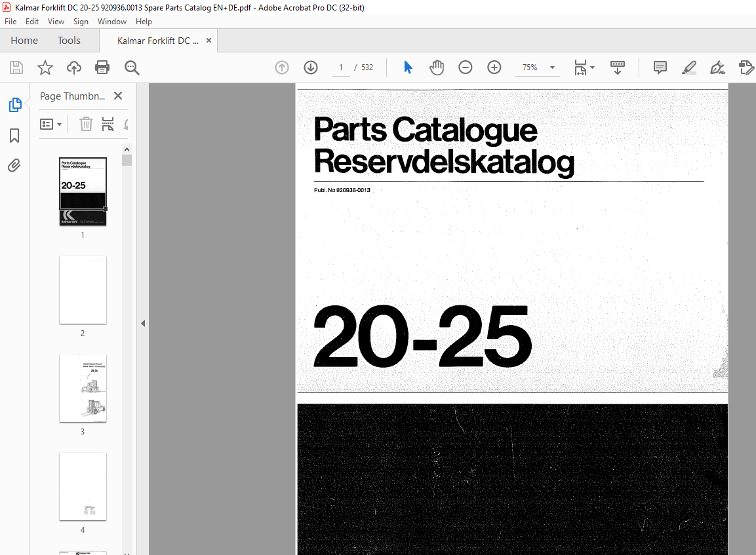Open the Find text magnifier tool
756x555 pixels.
(132, 67)
